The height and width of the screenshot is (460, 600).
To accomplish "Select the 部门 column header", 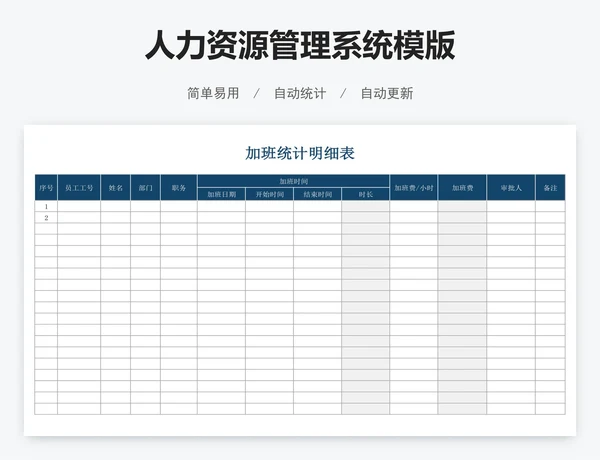I will click(x=145, y=188).
